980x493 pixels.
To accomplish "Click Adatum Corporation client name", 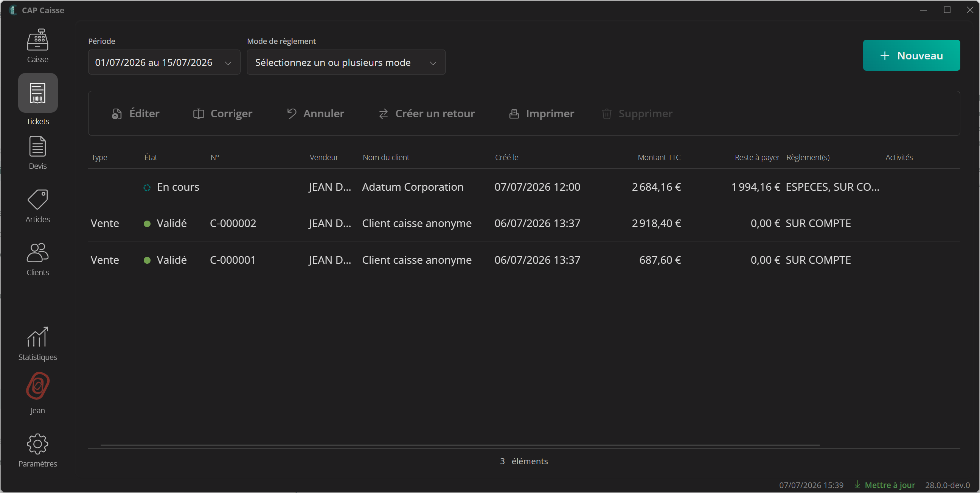I will pyautogui.click(x=412, y=187).
